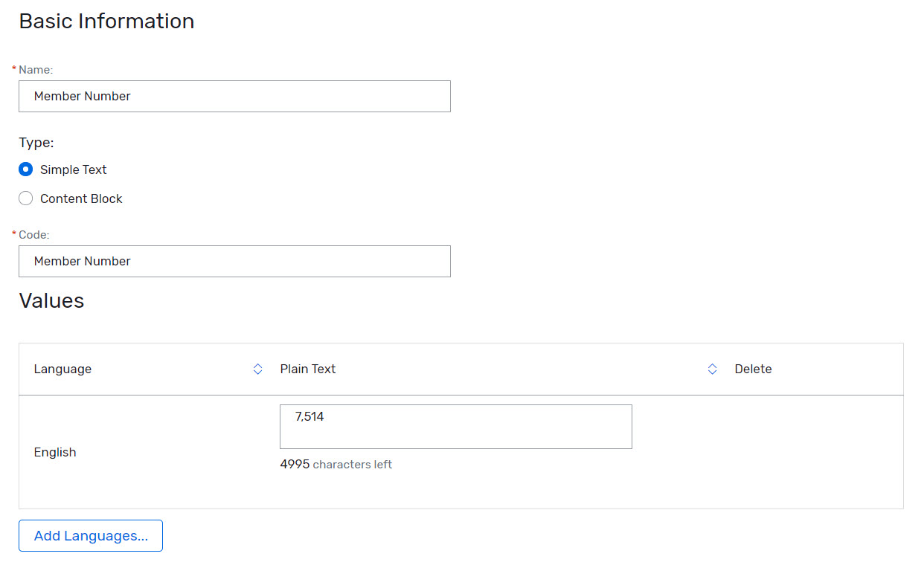
Task: Click inside the Code input field
Action: (234, 261)
